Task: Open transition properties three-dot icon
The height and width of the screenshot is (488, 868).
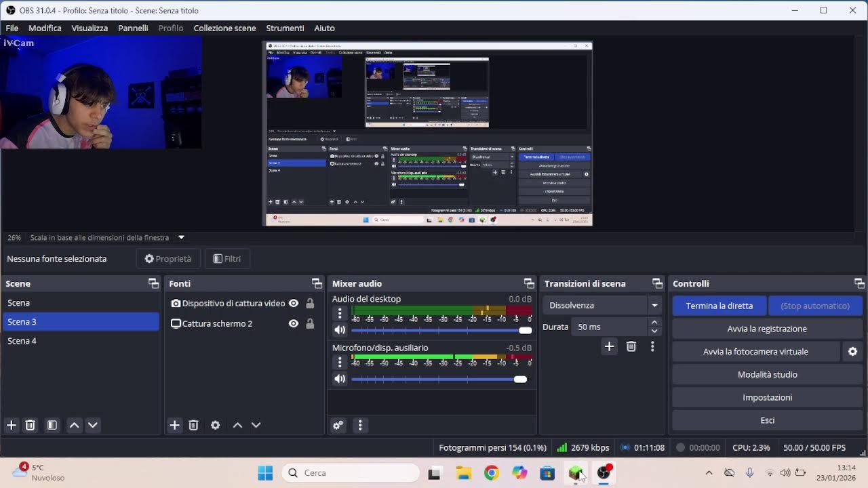Action: tap(652, 346)
